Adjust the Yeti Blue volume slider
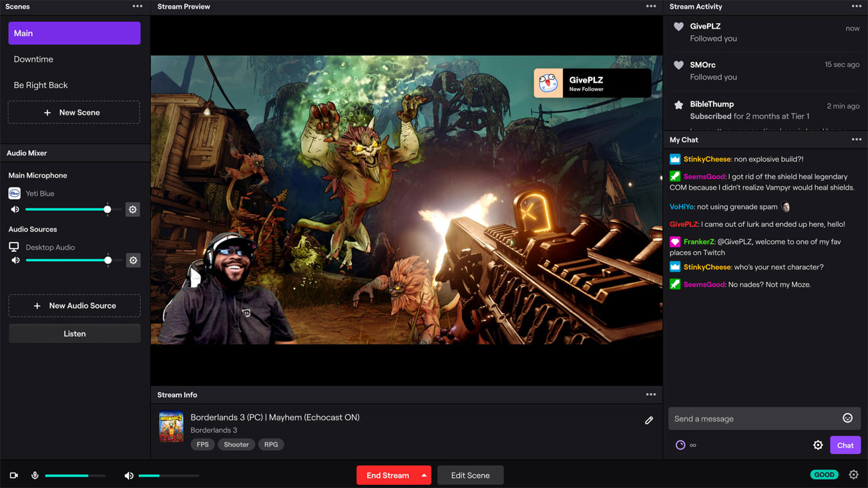The width and height of the screenshot is (868, 488). point(73,210)
